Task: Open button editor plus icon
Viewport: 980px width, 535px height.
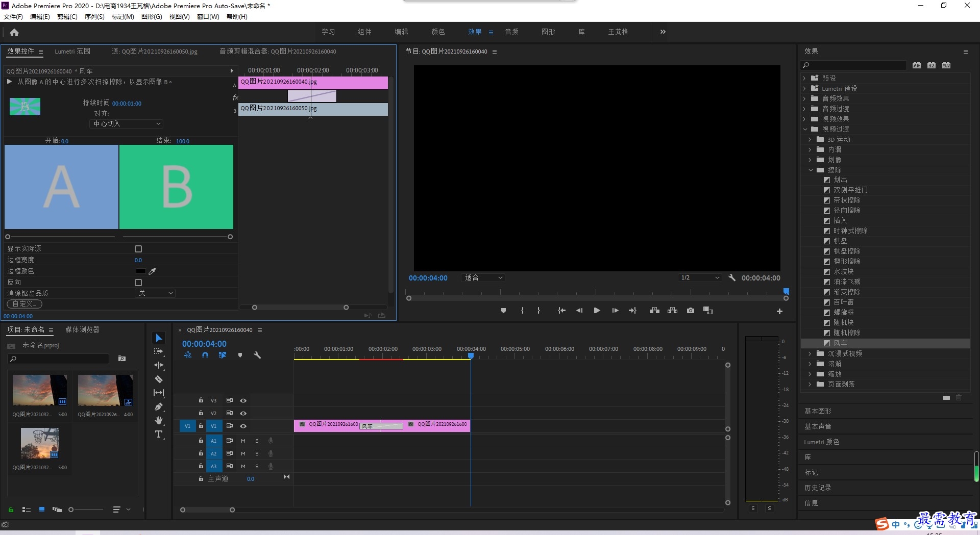Action: 779,311
